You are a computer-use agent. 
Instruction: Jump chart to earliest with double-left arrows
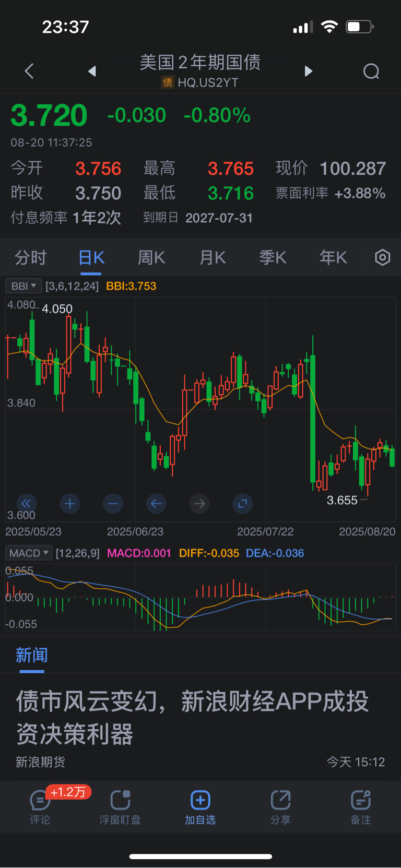(26, 504)
